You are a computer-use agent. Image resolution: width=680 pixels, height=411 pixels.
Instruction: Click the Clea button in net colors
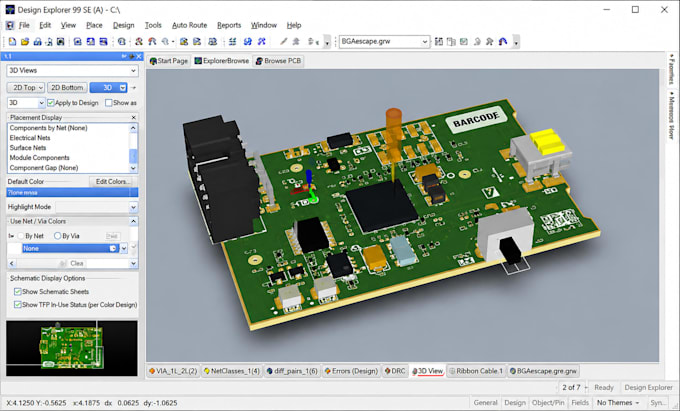tap(76, 264)
